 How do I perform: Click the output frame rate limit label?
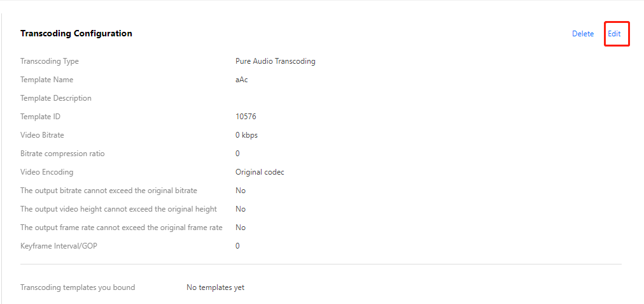pyautogui.click(x=122, y=228)
